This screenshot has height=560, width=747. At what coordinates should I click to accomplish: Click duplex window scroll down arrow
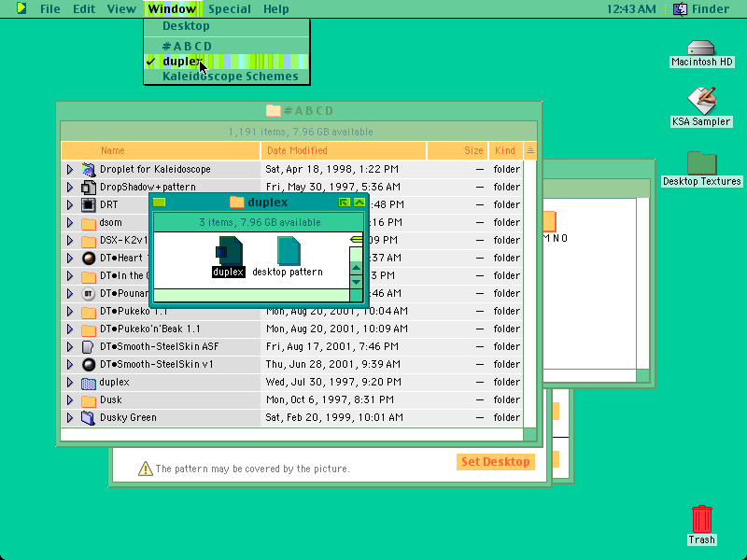pyautogui.click(x=356, y=282)
